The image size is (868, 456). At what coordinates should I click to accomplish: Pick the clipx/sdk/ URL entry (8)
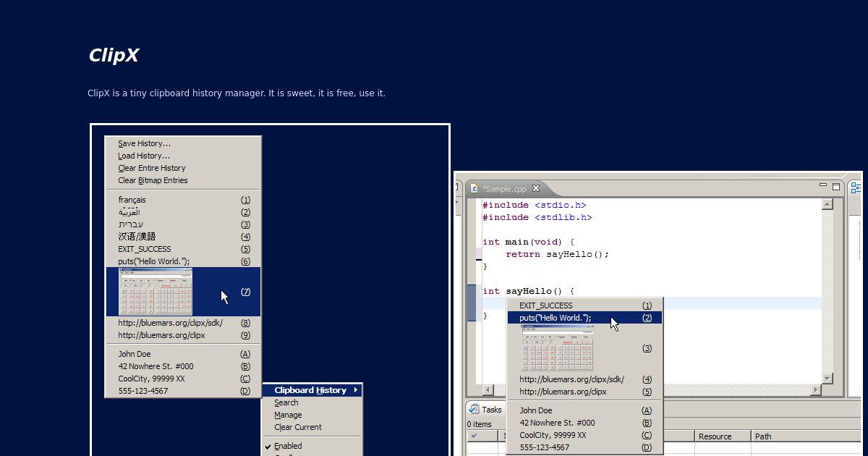click(x=183, y=323)
